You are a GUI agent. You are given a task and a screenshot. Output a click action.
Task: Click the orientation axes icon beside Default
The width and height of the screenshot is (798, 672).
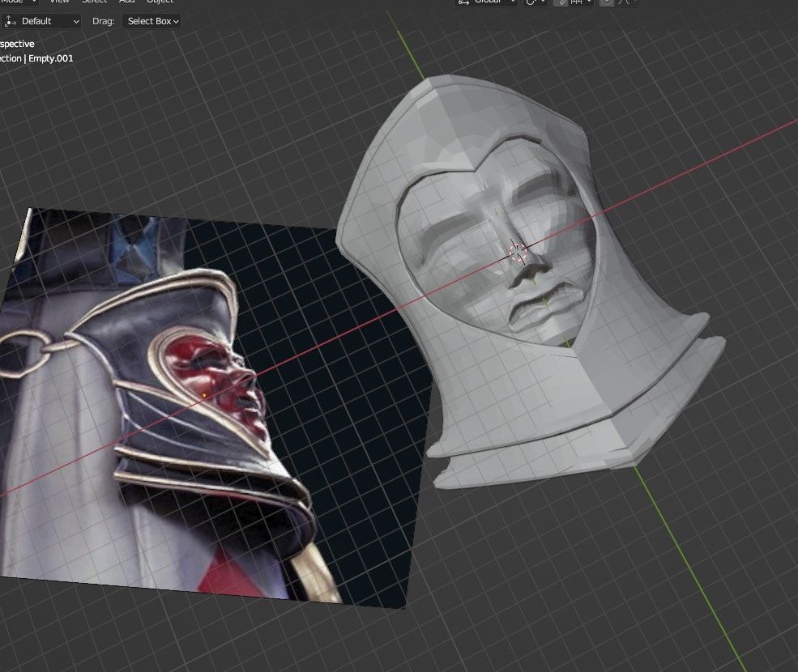point(11,21)
